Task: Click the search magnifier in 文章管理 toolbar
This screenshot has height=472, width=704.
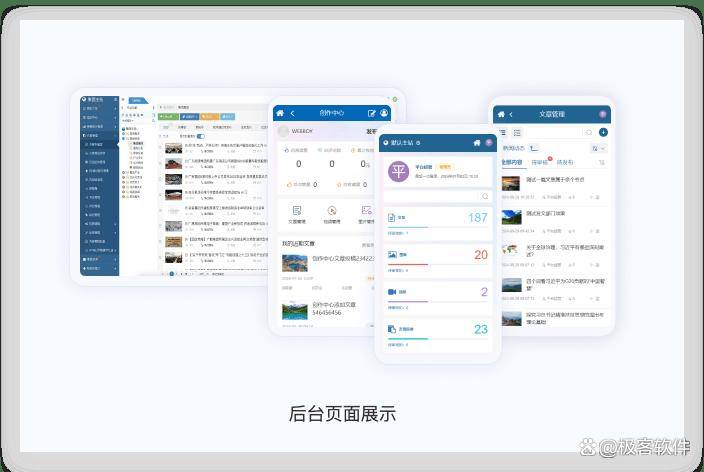Action: [589, 132]
